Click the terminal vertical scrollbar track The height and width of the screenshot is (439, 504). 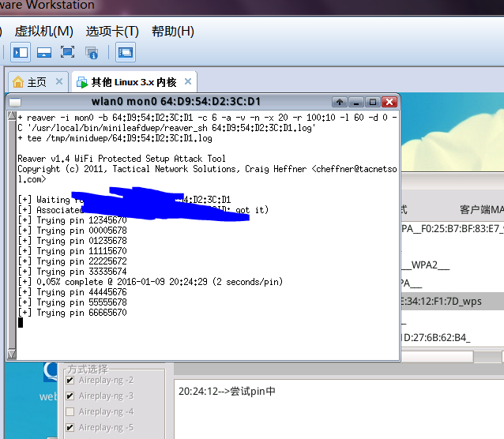coord(12,235)
